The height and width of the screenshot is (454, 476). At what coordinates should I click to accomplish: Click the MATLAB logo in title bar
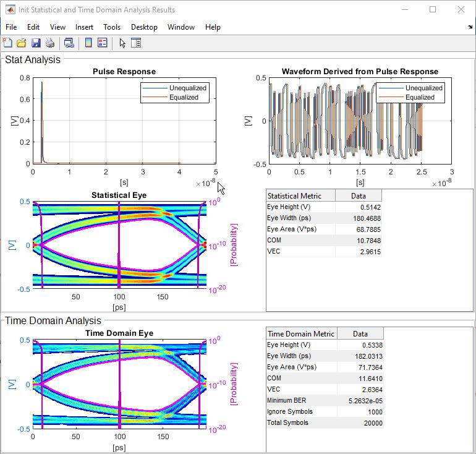tap(11, 10)
